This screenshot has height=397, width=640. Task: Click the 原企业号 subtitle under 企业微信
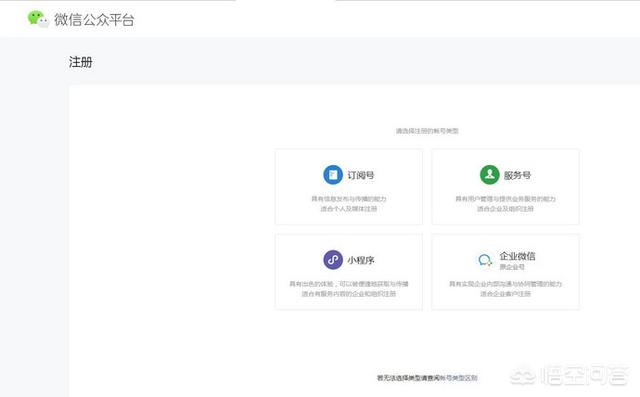(512, 267)
